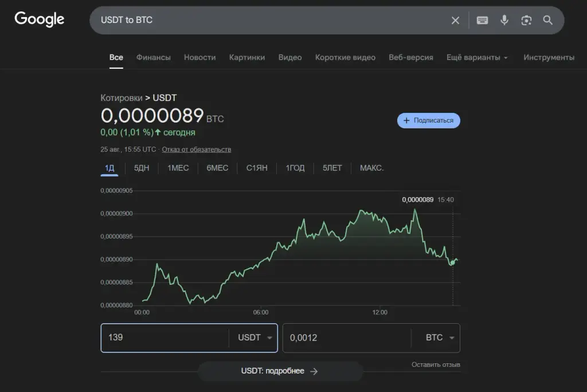Click the 0,00 (1,01 %) сегодня change text
Image resolution: width=587 pixels, height=392 pixels.
[x=148, y=132]
